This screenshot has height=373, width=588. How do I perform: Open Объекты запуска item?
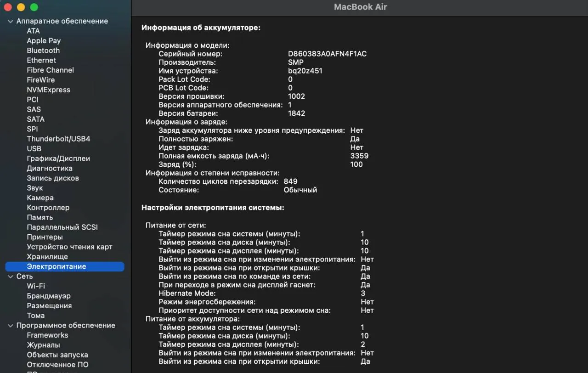pos(57,355)
